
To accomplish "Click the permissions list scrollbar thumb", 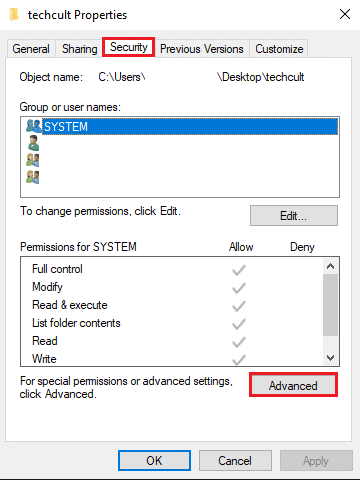I will 330,305.
